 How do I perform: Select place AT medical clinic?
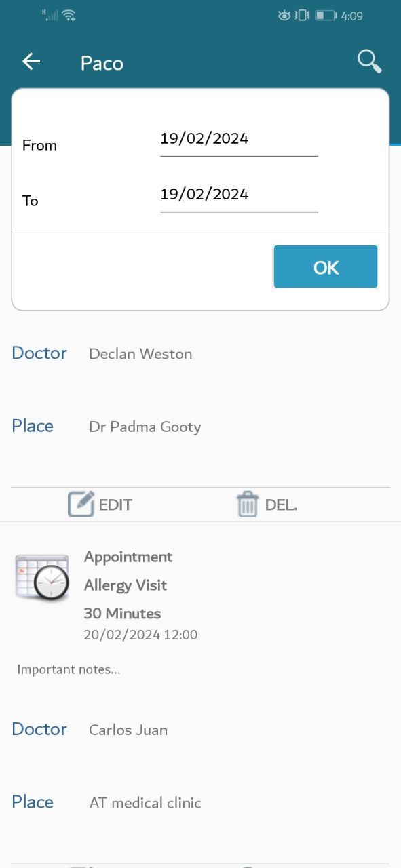tap(145, 803)
